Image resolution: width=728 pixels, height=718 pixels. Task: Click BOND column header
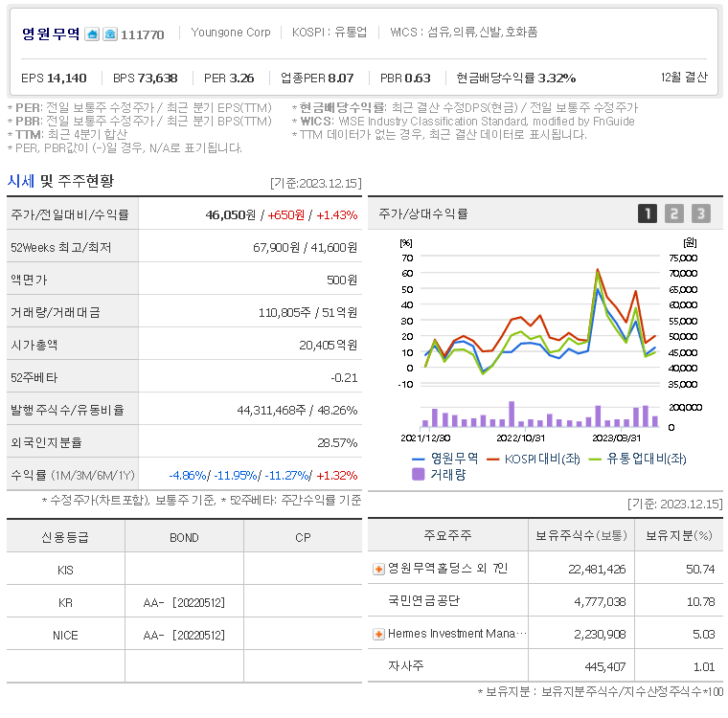click(184, 537)
